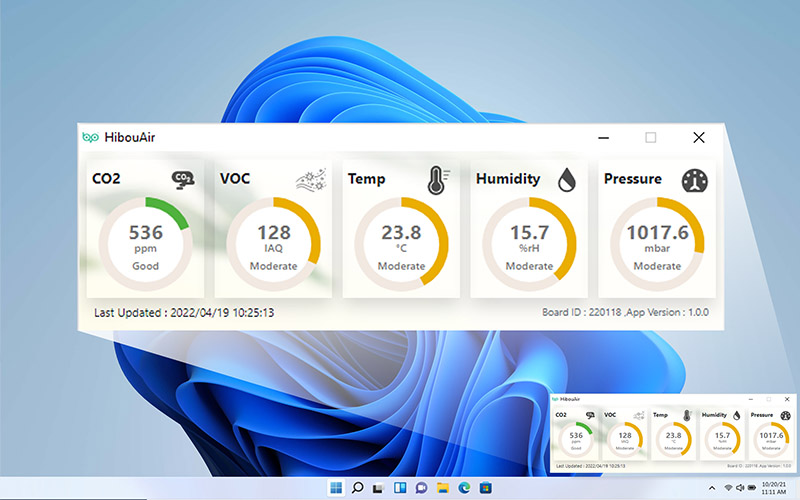Screen dimensions: 800x500
Task: Click the Pressure gauge in small HibouAir window
Action: pyautogui.click(x=771, y=439)
